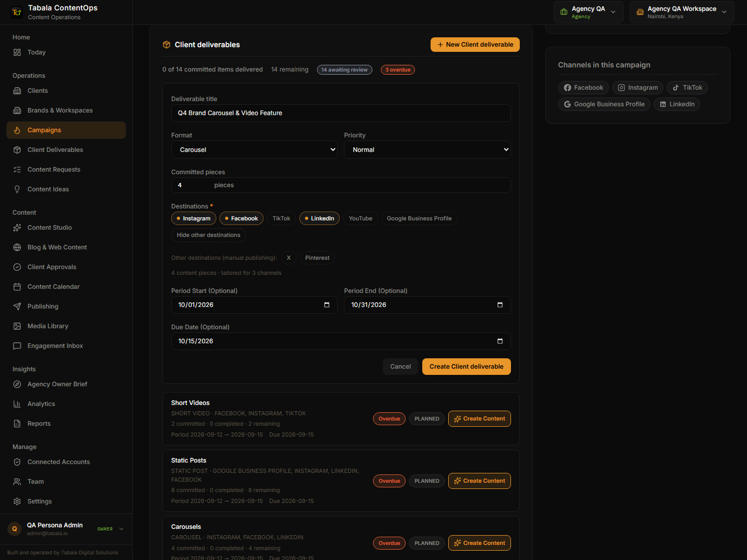Click the Content Calendar icon
This screenshot has height=560, width=747.
(17, 287)
